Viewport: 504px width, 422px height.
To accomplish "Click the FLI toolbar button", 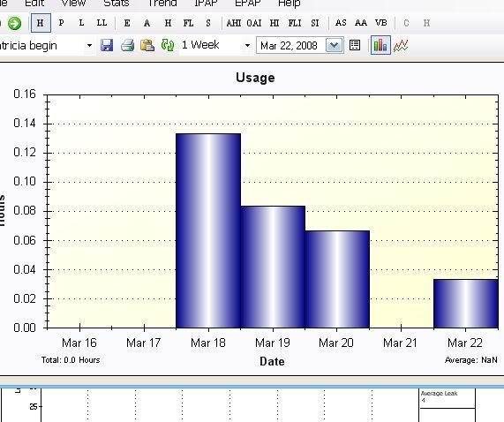I will point(295,23).
